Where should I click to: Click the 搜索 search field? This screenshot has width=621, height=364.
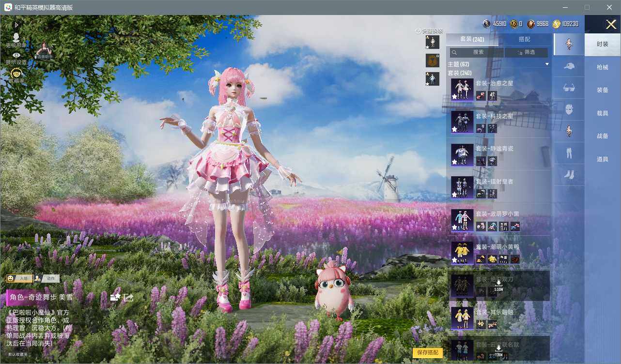[x=477, y=52]
